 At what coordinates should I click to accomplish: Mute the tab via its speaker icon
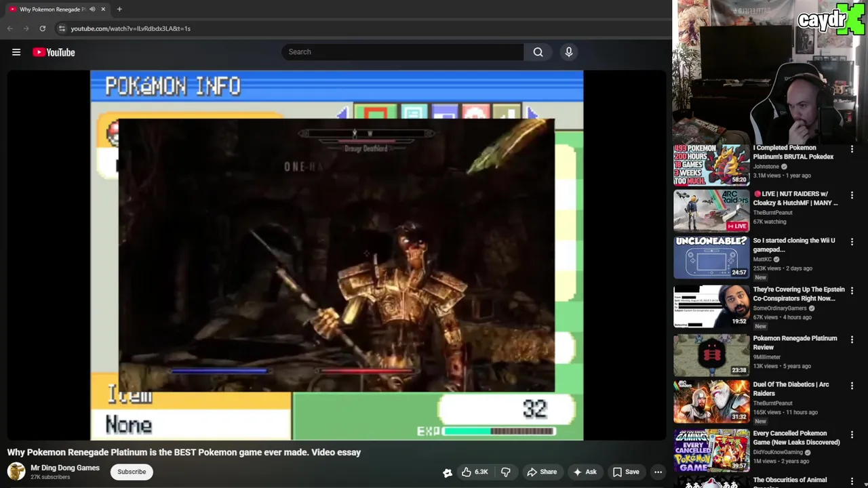coord(92,9)
